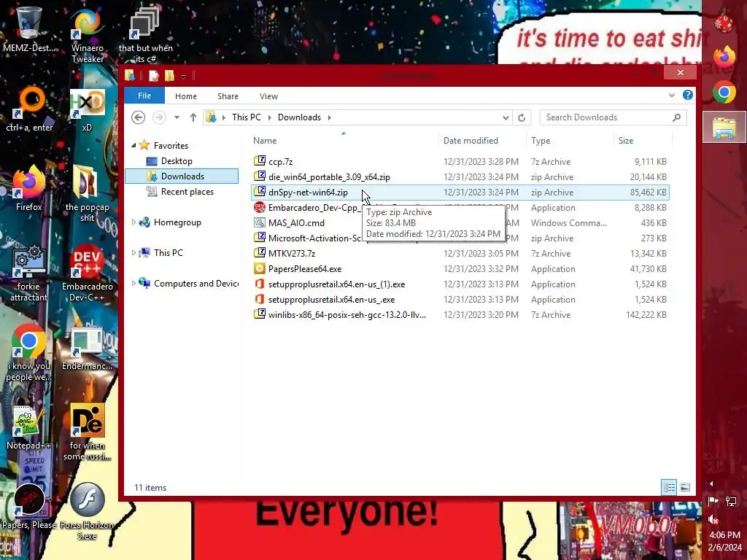Select Recent places in navigation pane

point(187,192)
